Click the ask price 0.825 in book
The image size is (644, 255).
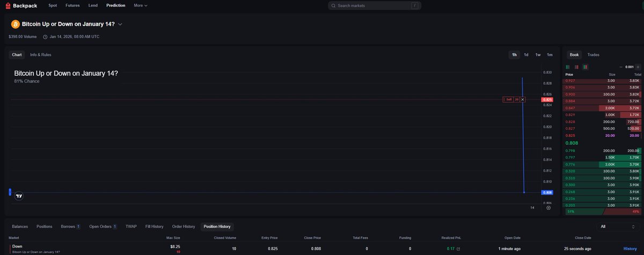click(570, 136)
